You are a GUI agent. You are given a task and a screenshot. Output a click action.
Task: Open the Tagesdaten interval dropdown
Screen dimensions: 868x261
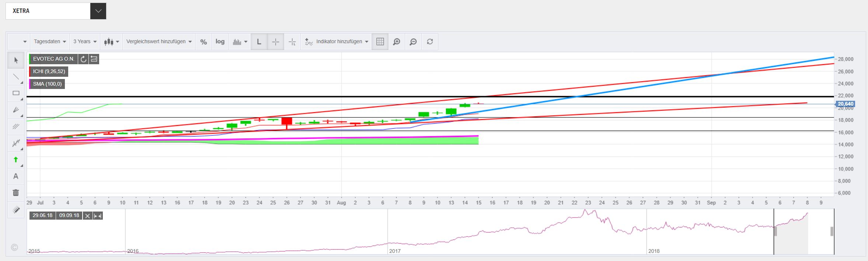50,42
